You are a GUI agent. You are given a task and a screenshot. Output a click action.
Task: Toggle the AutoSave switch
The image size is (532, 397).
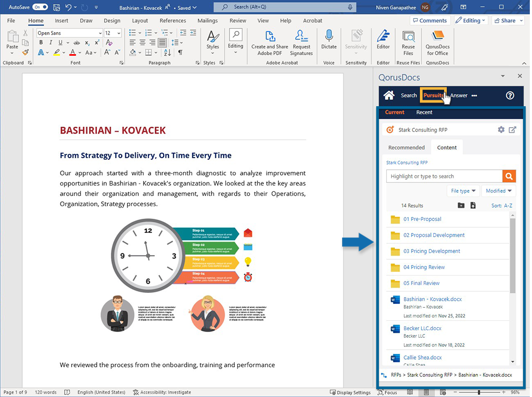40,7
